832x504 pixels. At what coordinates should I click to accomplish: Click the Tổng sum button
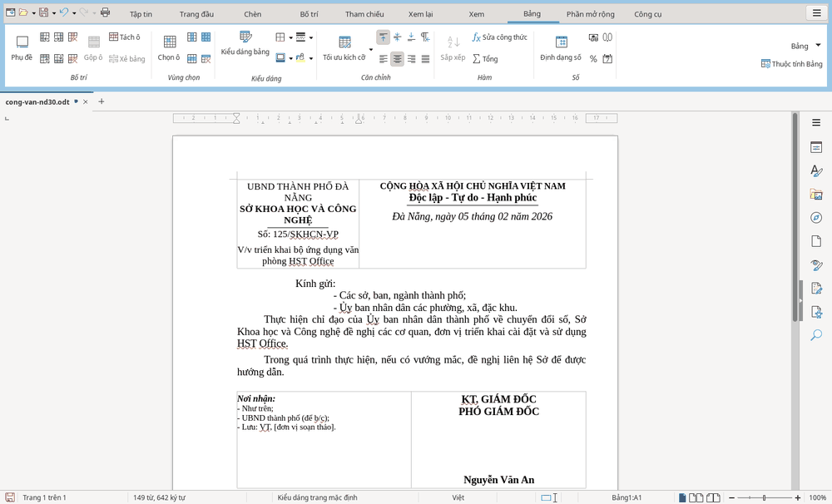pos(486,59)
